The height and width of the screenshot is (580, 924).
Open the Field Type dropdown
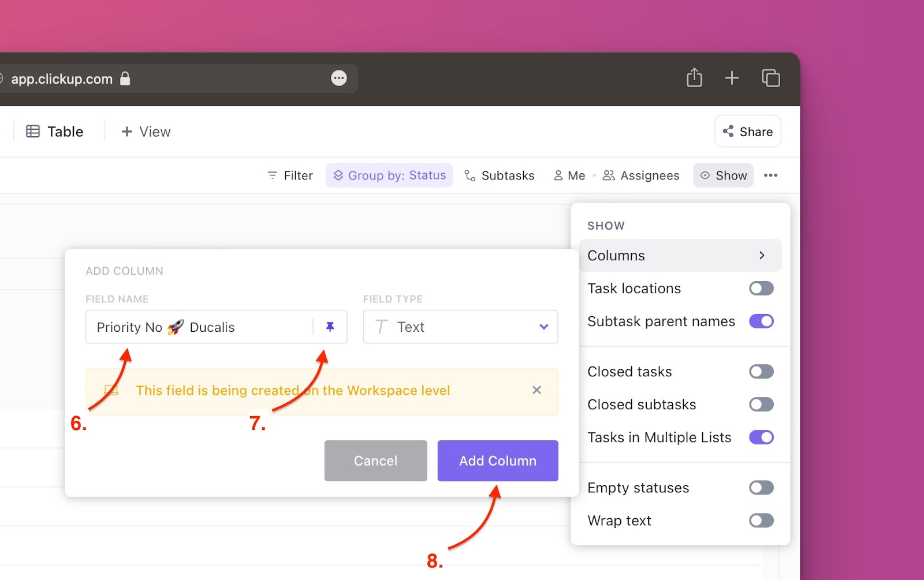[x=543, y=327]
